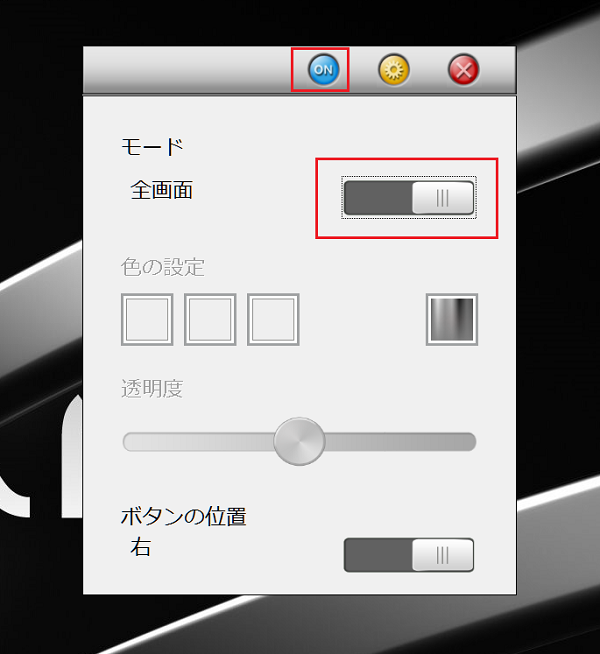Click the blue ON button
Viewport: 600px width, 654px height.
324,70
